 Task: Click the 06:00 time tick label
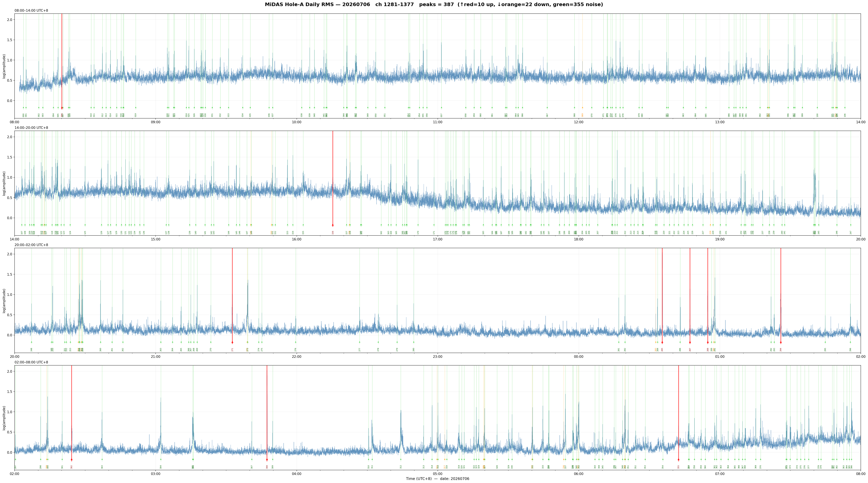coord(579,474)
